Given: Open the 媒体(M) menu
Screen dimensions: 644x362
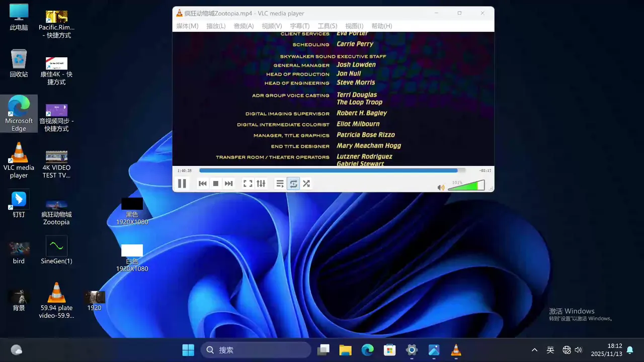Looking at the screenshot, I should click(187, 26).
